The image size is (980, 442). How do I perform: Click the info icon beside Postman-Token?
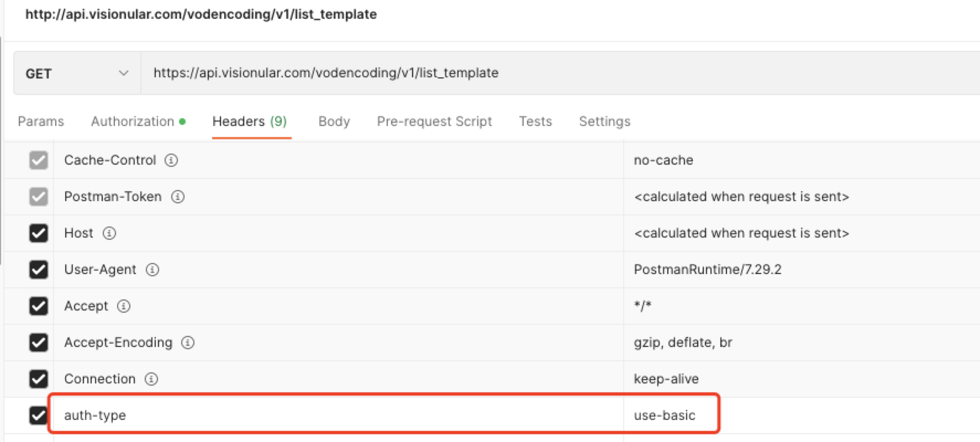click(x=177, y=197)
